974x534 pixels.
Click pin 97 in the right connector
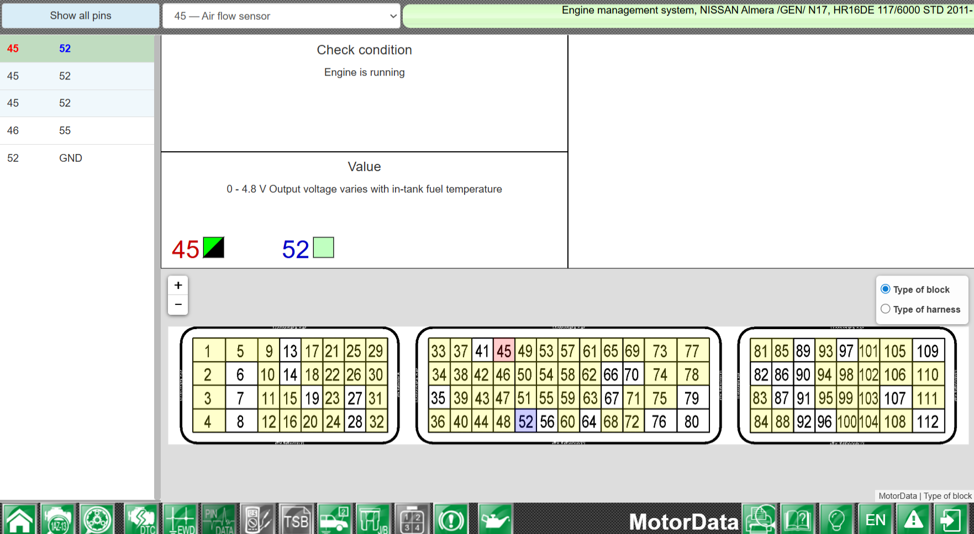847,351
